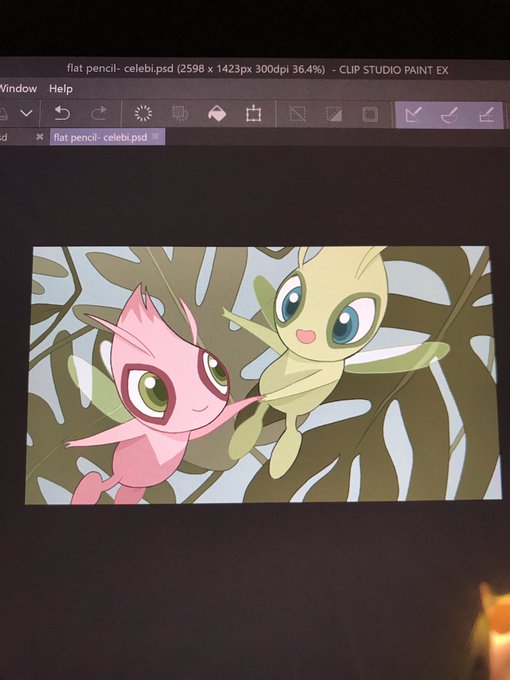Click the Clear Outside Selection icon
The image size is (510, 680).
[x=180, y=114]
